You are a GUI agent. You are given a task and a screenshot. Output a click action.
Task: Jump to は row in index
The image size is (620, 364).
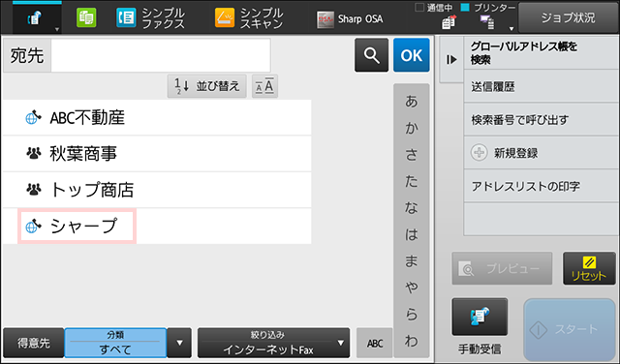tap(411, 234)
